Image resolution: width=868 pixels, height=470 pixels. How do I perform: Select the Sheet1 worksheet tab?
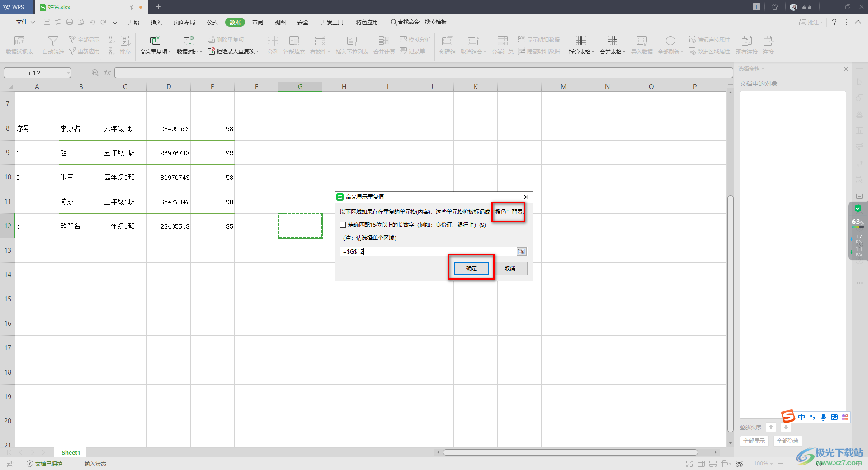[x=71, y=452]
